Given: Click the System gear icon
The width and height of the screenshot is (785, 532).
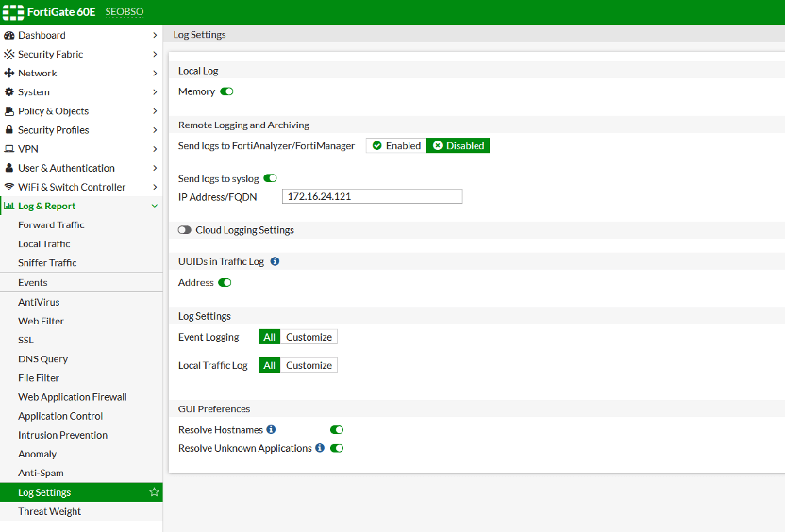Looking at the screenshot, I should (x=9, y=92).
